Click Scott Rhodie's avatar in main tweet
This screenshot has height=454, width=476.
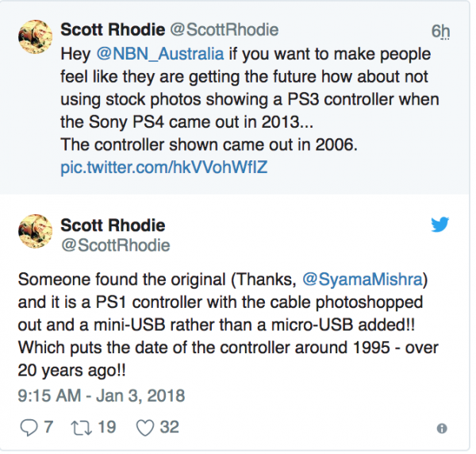coord(34,235)
